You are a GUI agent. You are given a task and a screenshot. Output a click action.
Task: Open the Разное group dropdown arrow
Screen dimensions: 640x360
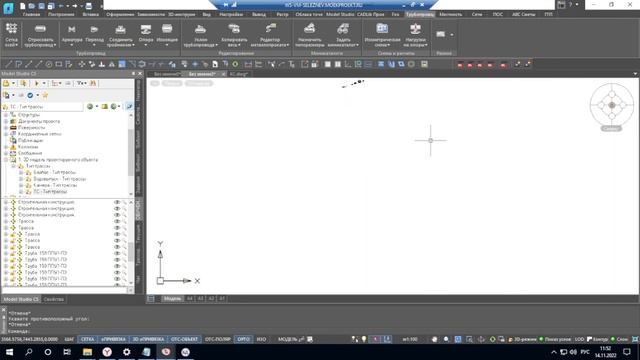452,35
